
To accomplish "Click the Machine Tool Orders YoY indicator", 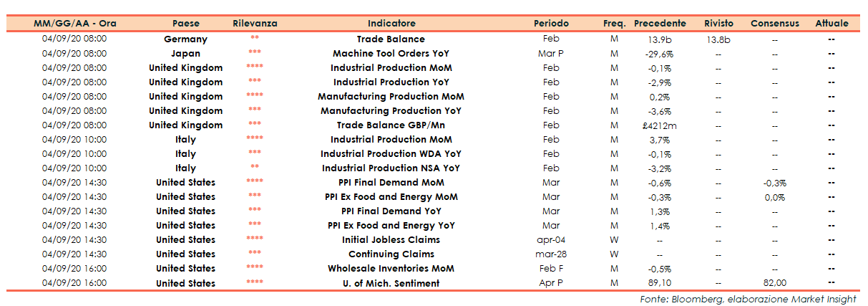I will [x=391, y=54].
